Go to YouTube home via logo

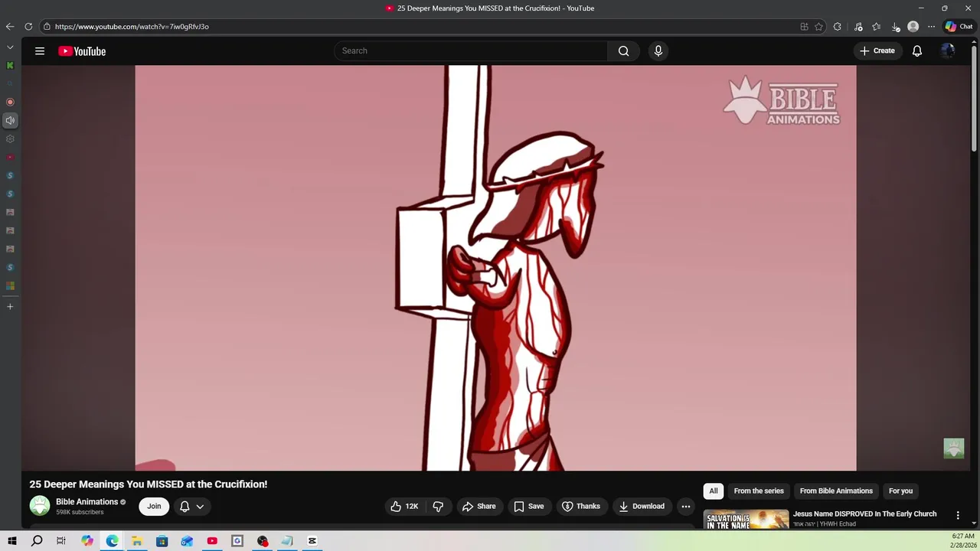pos(82,51)
